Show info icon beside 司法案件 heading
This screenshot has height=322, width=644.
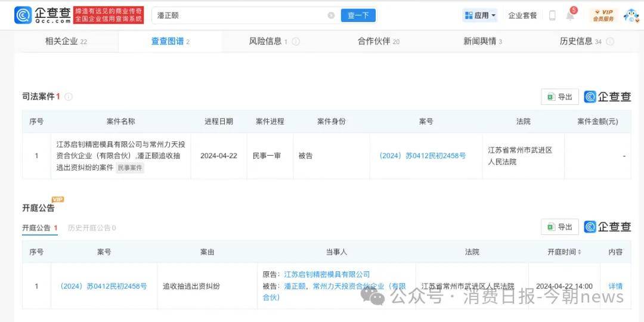click(x=69, y=97)
